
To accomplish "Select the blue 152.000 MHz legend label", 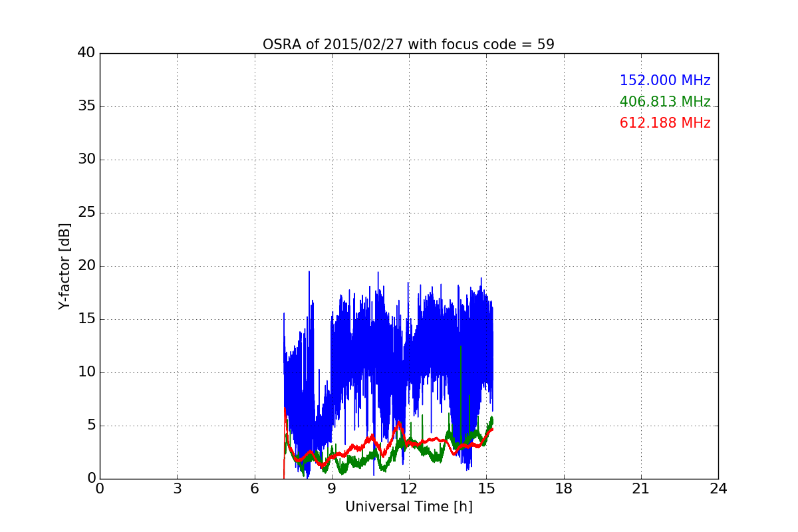I will (665, 80).
